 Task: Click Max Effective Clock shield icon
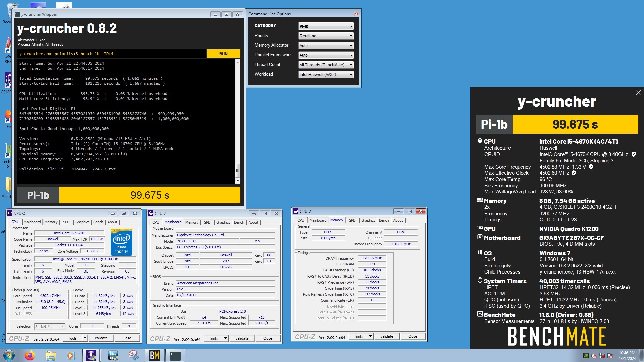(574, 173)
